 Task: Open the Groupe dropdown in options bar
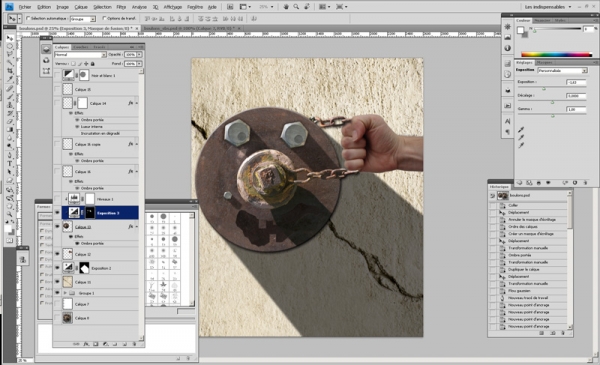pos(83,19)
